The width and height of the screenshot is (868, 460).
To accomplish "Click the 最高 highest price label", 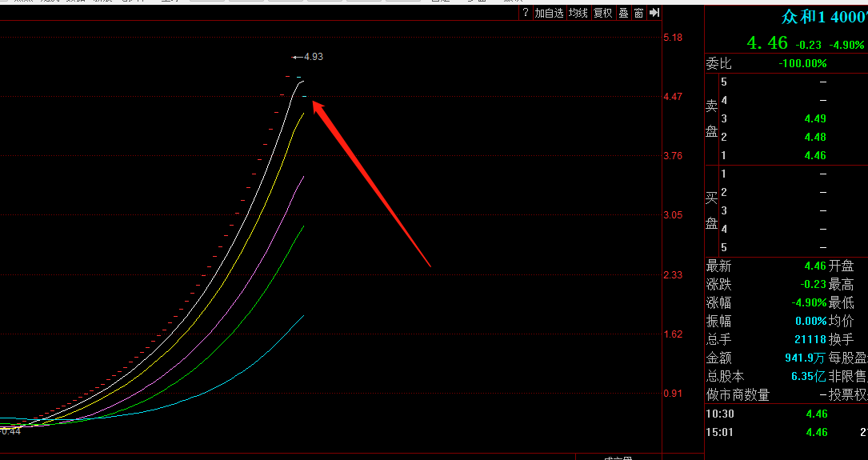I will (x=842, y=285).
